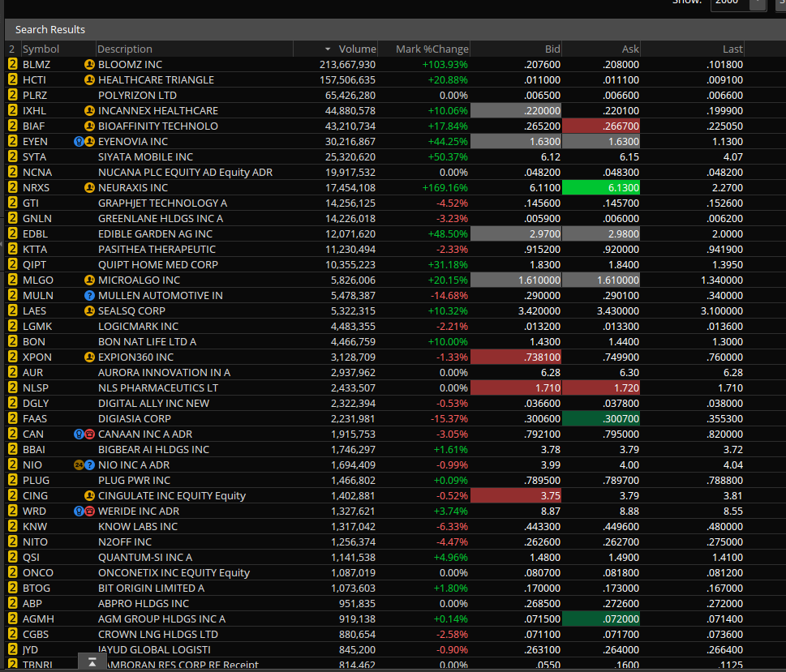The height and width of the screenshot is (672, 786).
Task: Sort by Mark %Change column header
Action: (424, 49)
